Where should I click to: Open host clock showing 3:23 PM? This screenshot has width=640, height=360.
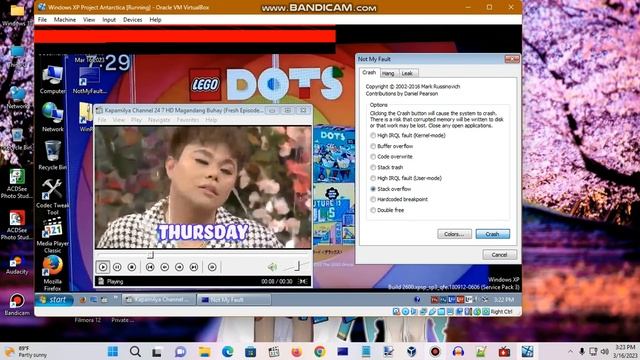625,351
